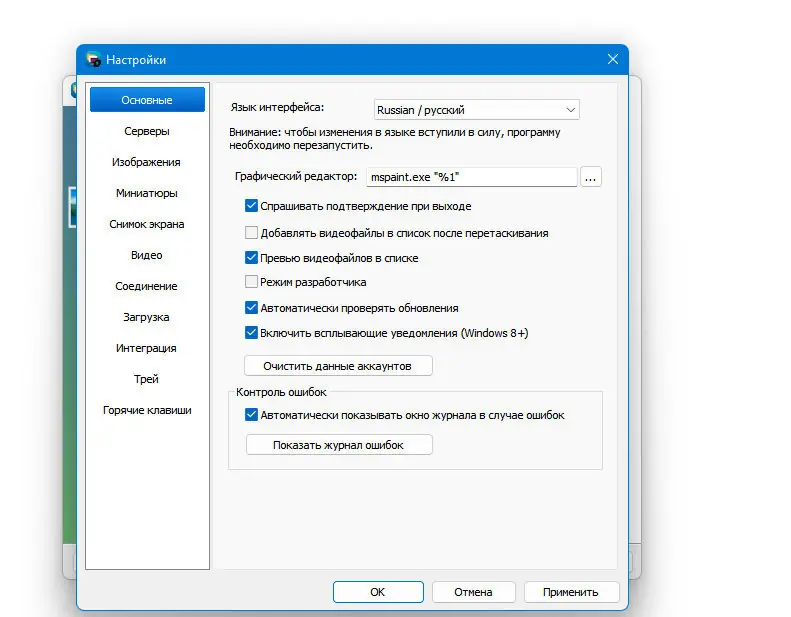Click Очистить данные аккаунтов button
The width and height of the screenshot is (791, 617).
click(x=338, y=366)
